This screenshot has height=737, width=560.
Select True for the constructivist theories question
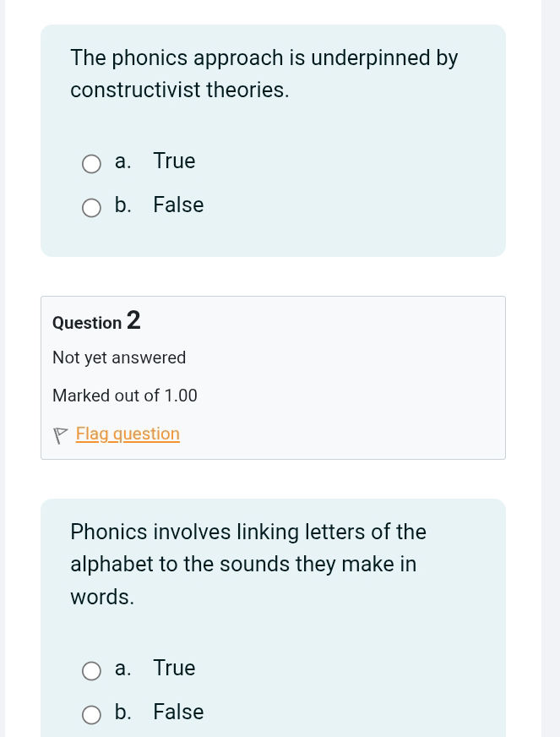(x=91, y=164)
